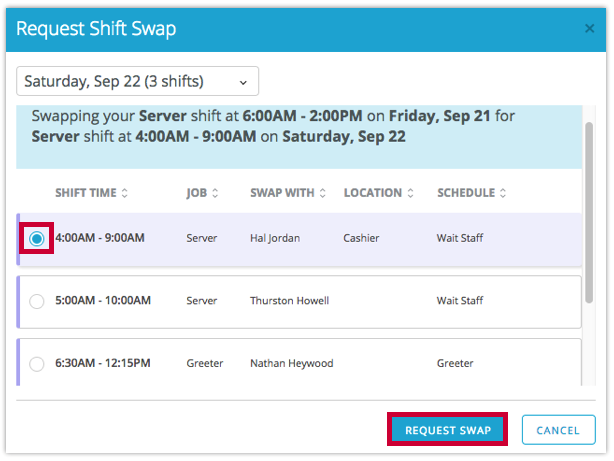Sort by Location column
614x461 pixels.
(379, 193)
